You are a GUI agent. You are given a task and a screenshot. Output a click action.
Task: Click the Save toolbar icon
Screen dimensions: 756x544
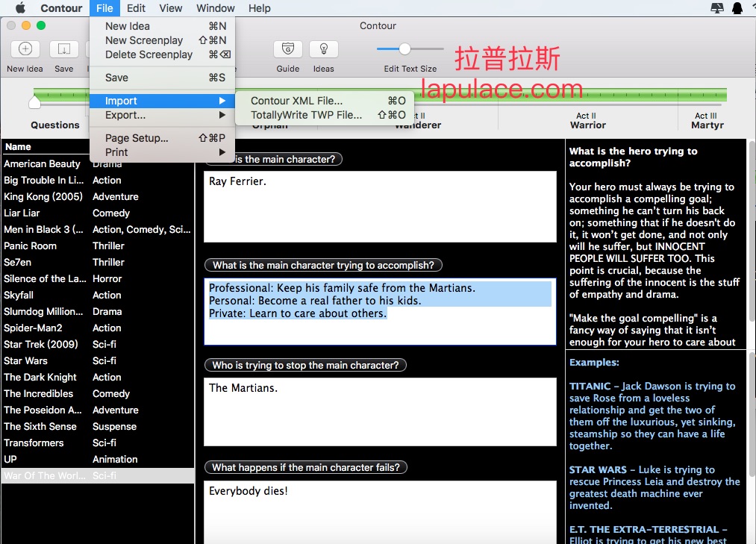(x=64, y=49)
